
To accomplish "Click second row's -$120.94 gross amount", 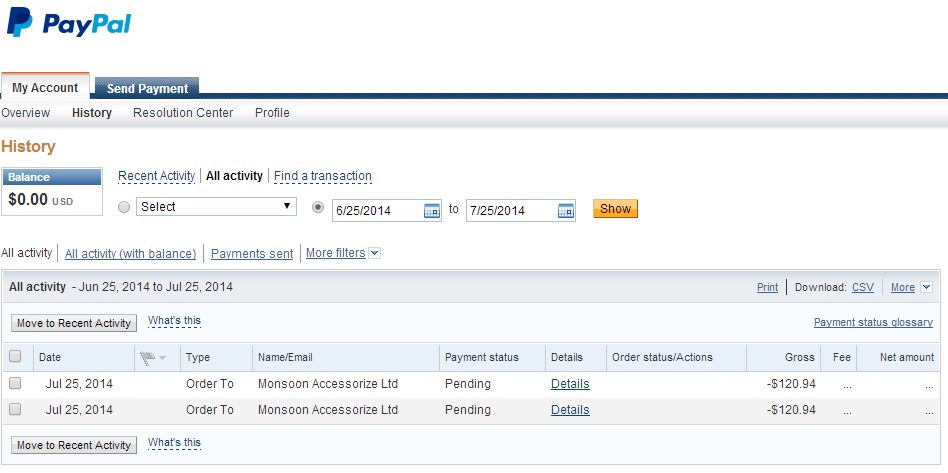I will [x=791, y=410].
